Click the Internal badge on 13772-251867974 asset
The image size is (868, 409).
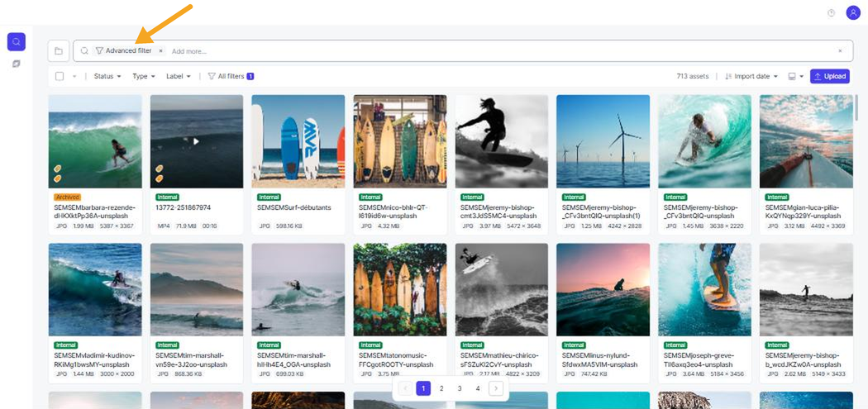tap(167, 197)
